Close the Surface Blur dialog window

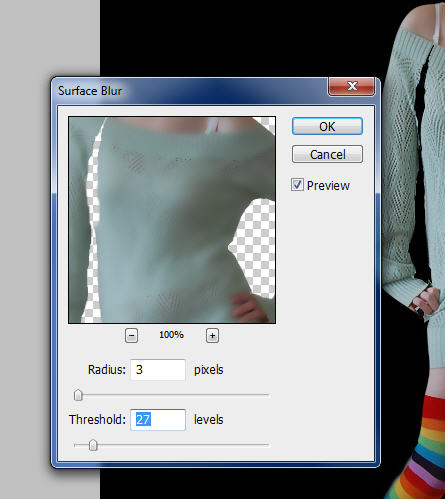point(352,86)
